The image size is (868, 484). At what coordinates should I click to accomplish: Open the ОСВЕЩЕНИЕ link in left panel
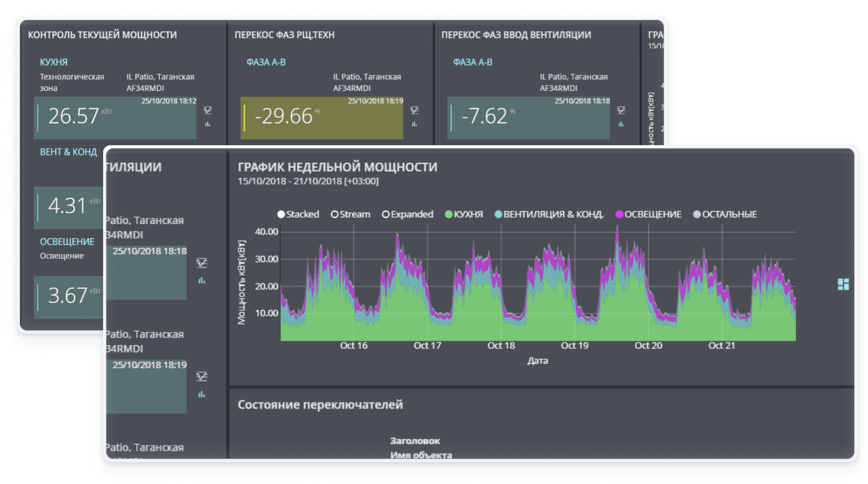tap(67, 241)
